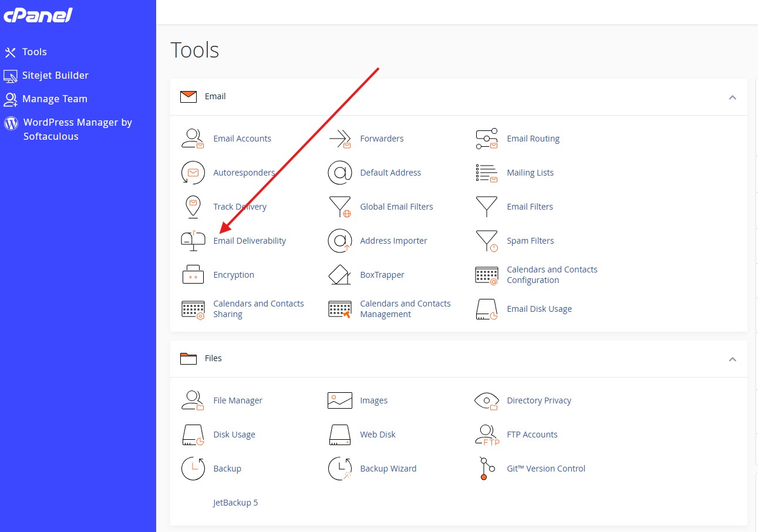Image resolution: width=758 pixels, height=532 pixels.
Task: Open the Autoresponders link
Action: tap(244, 173)
